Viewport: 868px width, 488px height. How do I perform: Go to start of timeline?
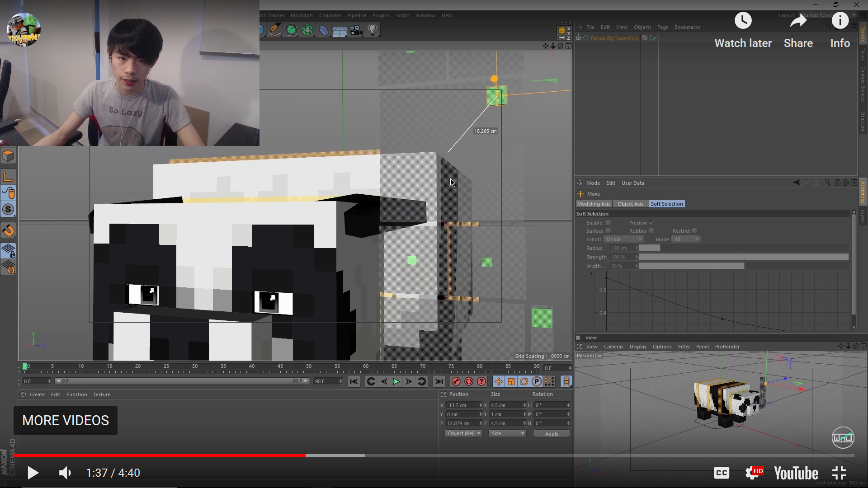(354, 382)
